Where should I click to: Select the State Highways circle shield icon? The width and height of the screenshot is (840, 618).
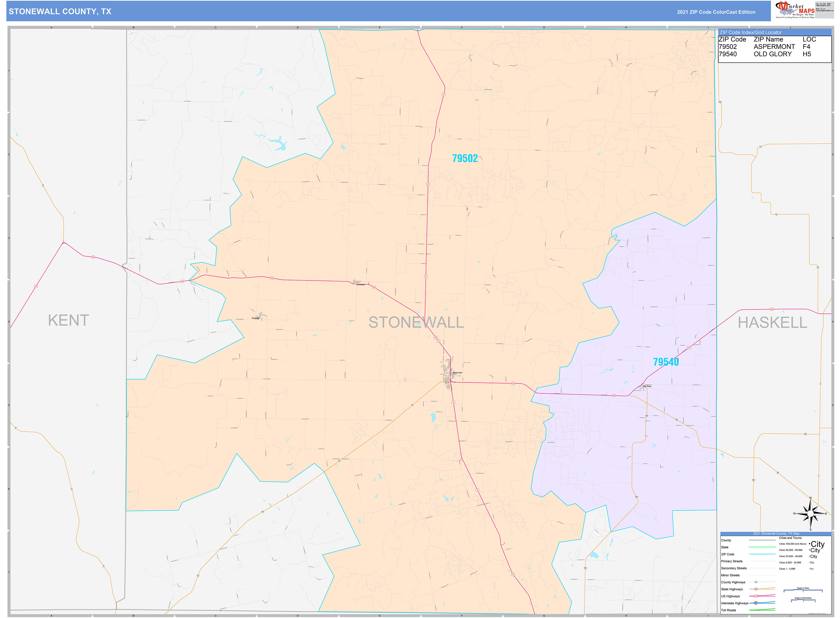[x=755, y=589]
